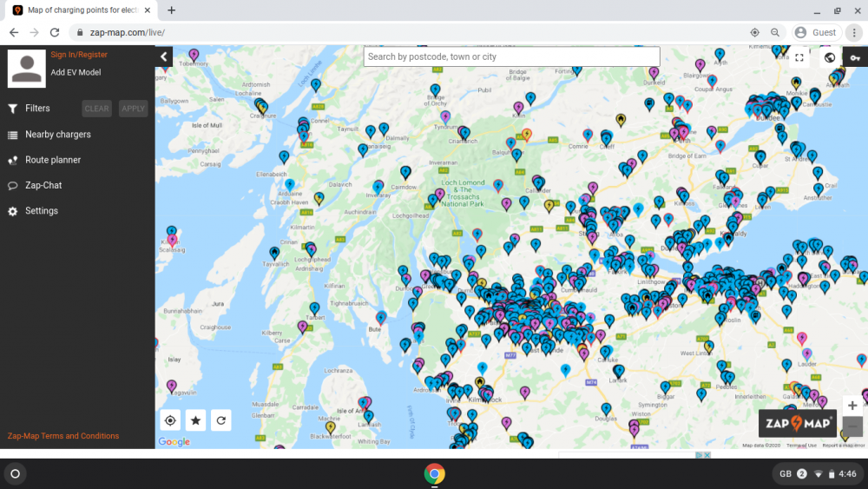Click the location permission icon in address bar
Screen dimensions: 868x489
coord(754,33)
